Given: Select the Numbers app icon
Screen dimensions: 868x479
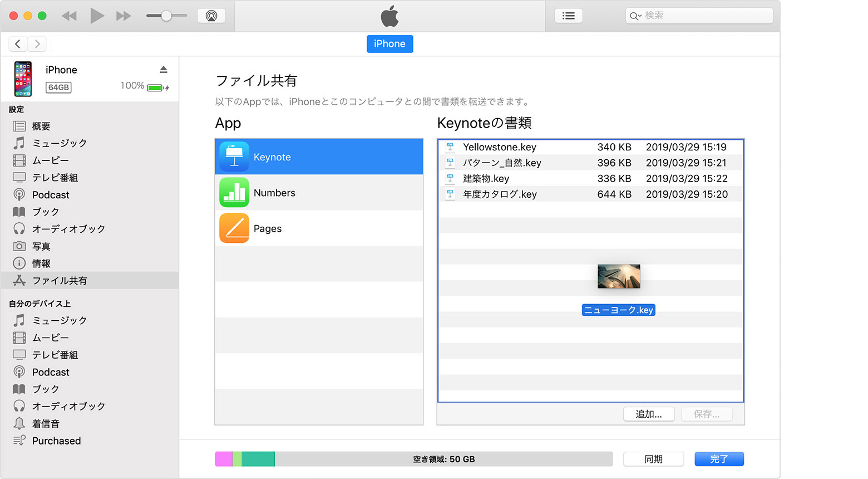Looking at the screenshot, I should 234,193.
